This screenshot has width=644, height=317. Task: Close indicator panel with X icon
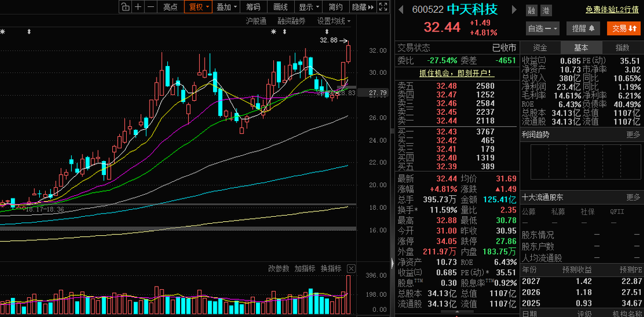pos(351,269)
